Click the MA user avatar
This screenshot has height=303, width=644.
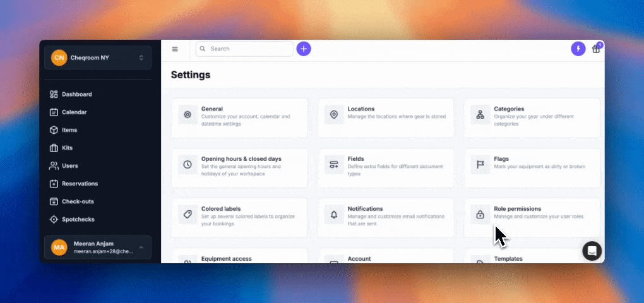coord(59,247)
